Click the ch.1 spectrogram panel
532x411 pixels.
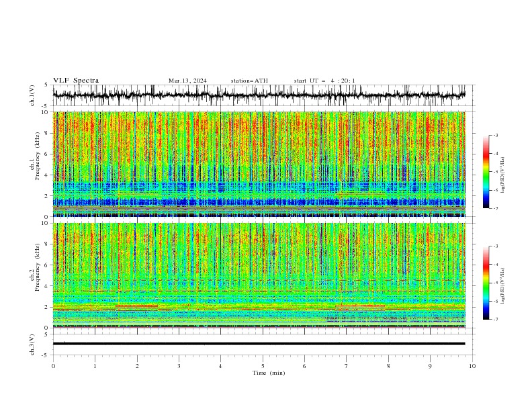259,164
